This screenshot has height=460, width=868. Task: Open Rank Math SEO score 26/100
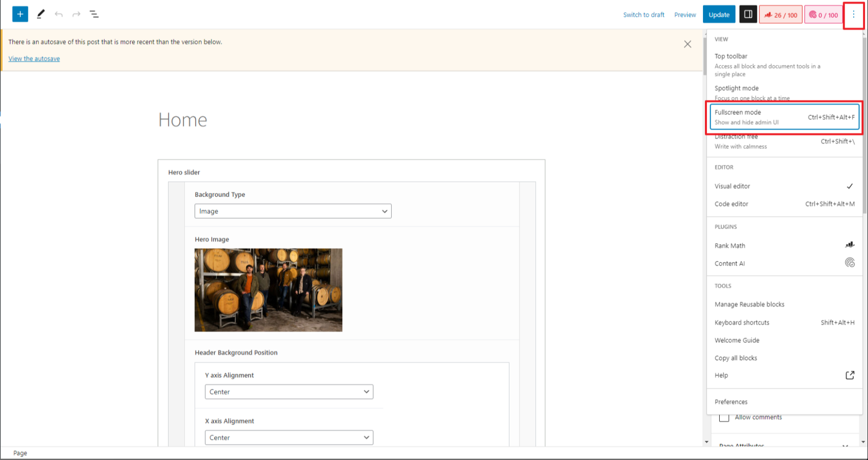click(x=781, y=15)
